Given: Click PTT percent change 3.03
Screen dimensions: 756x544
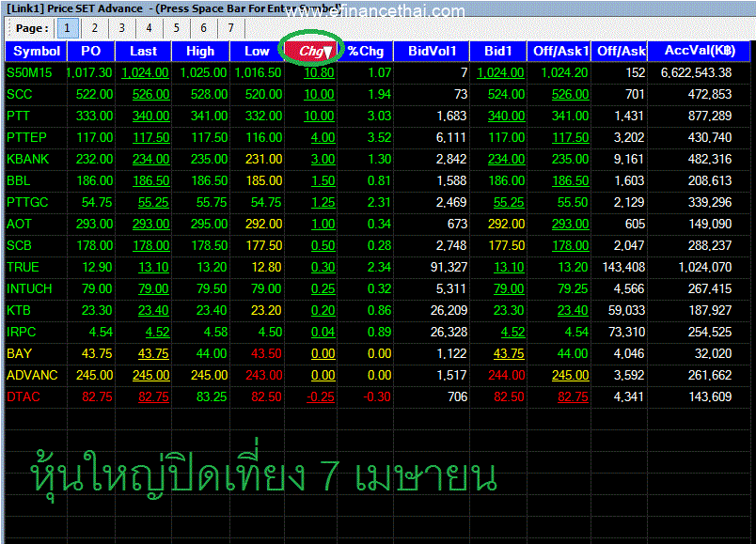Looking at the screenshot, I should [x=380, y=117].
